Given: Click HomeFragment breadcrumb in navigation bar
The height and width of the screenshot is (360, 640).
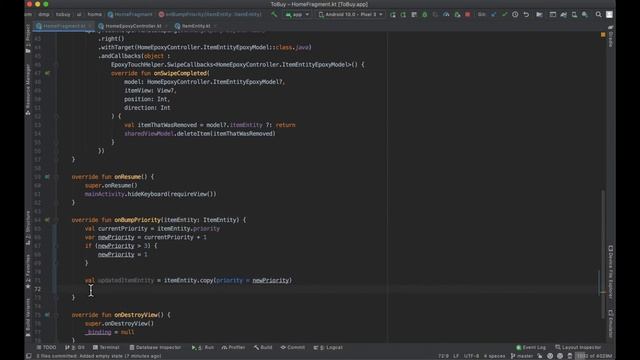Looking at the screenshot, I should (x=130, y=14).
